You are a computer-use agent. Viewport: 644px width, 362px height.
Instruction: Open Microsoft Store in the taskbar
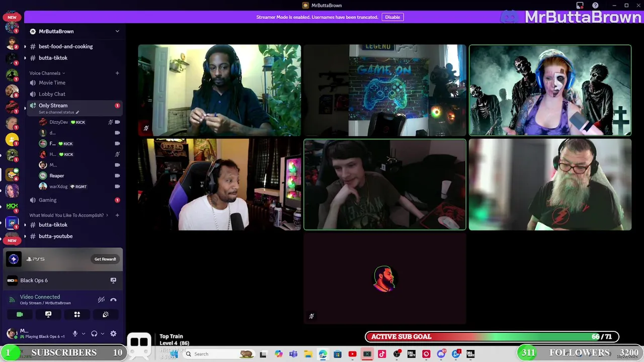point(338,354)
